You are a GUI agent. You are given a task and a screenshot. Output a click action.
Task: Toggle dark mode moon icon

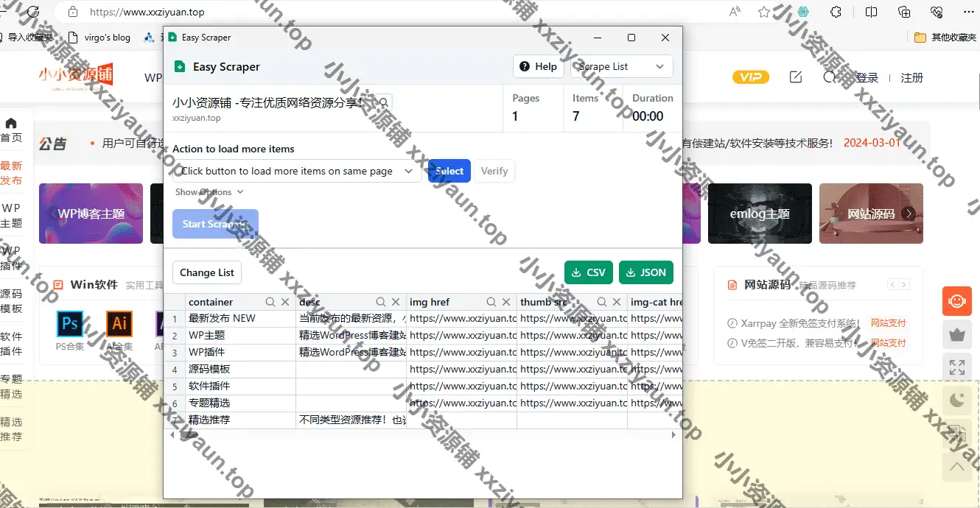click(957, 400)
